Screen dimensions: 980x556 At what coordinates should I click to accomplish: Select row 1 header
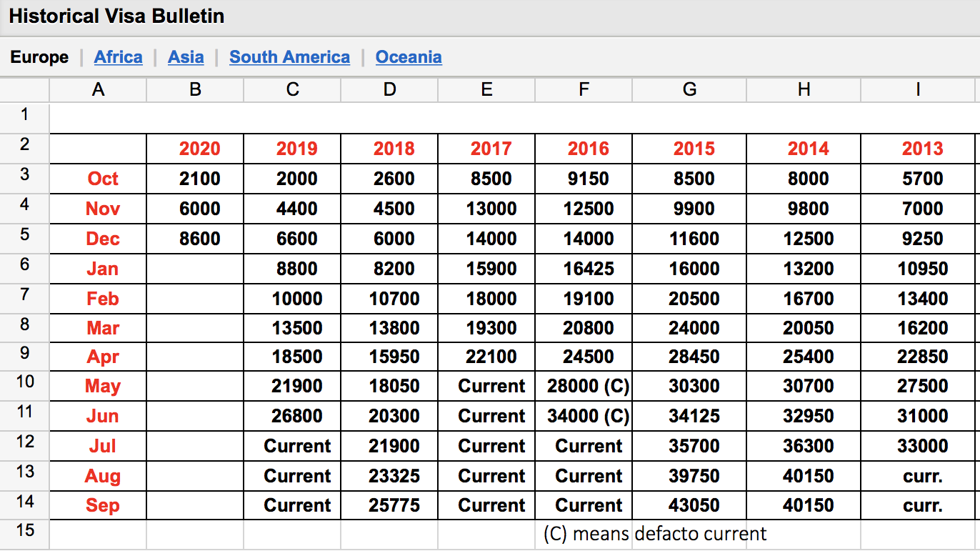tap(25, 118)
